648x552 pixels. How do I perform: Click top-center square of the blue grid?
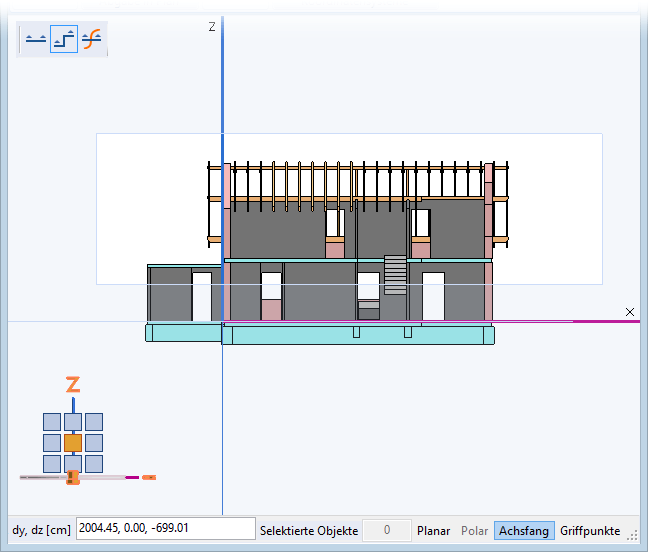(x=73, y=422)
